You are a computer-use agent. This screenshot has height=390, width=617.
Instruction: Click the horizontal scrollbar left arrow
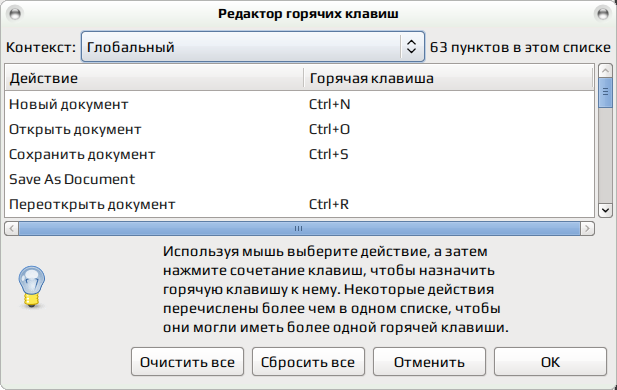(11, 228)
